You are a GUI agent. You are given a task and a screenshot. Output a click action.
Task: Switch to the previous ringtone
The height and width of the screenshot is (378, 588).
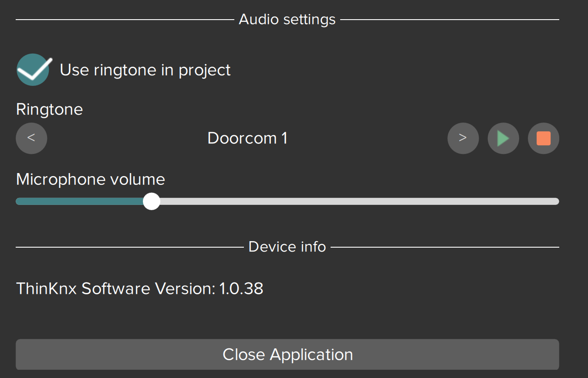31,138
